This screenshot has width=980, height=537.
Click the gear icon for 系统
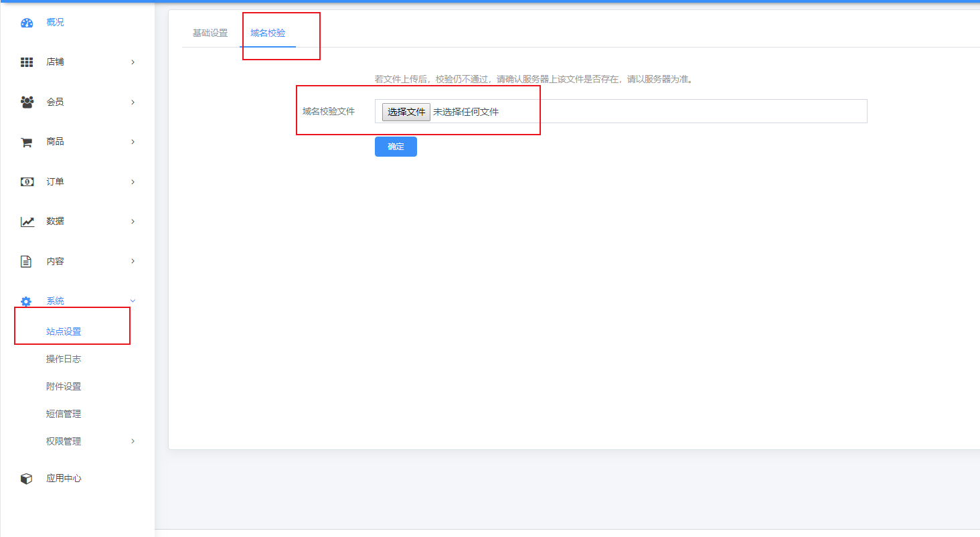(27, 301)
